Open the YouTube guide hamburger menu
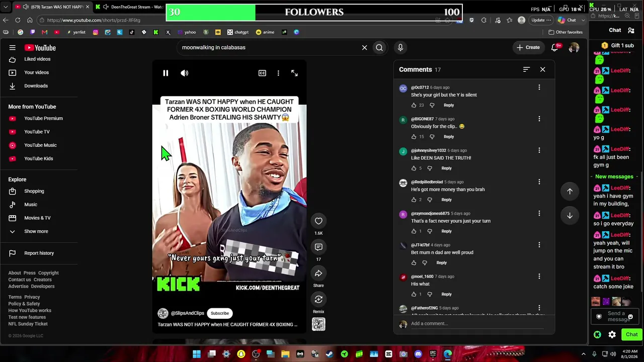 [13, 48]
